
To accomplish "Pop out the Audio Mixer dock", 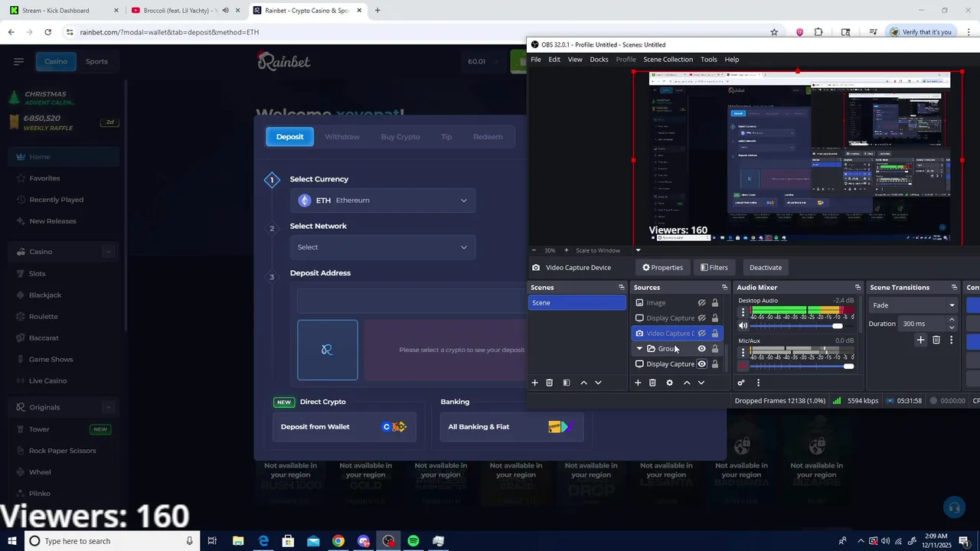I will (857, 288).
